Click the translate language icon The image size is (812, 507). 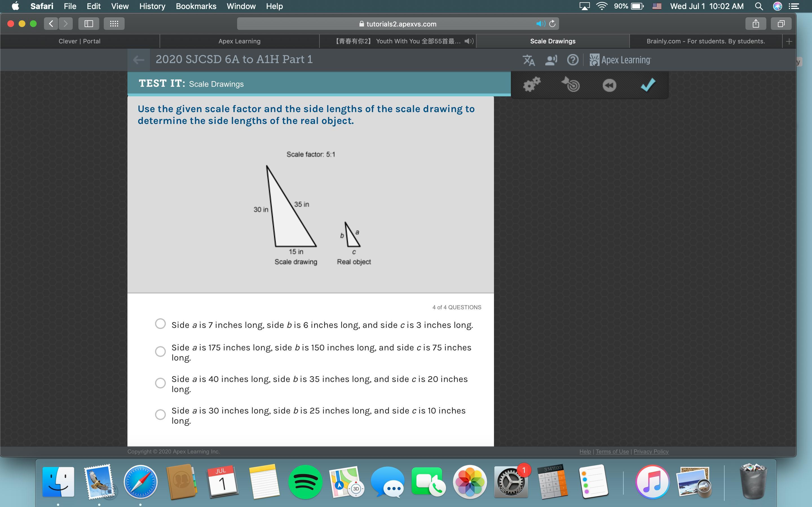click(x=528, y=60)
